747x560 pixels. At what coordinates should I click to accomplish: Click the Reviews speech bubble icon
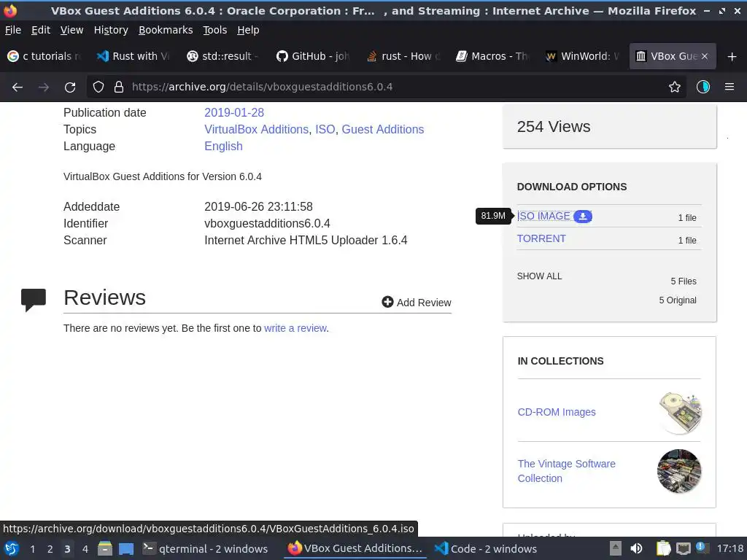[34, 300]
